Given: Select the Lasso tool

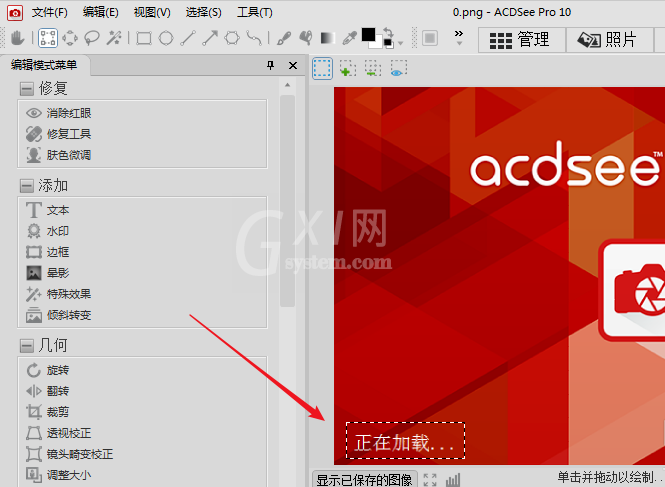Looking at the screenshot, I should (x=92, y=38).
